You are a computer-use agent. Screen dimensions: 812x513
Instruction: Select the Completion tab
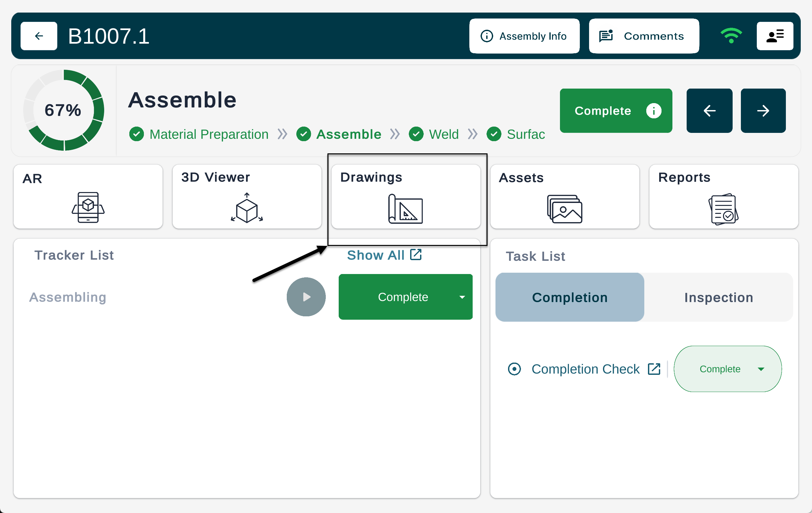coord(570,297)
